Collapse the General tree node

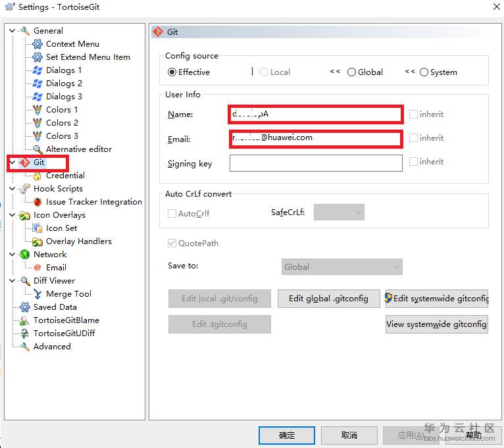coord(13,31)
